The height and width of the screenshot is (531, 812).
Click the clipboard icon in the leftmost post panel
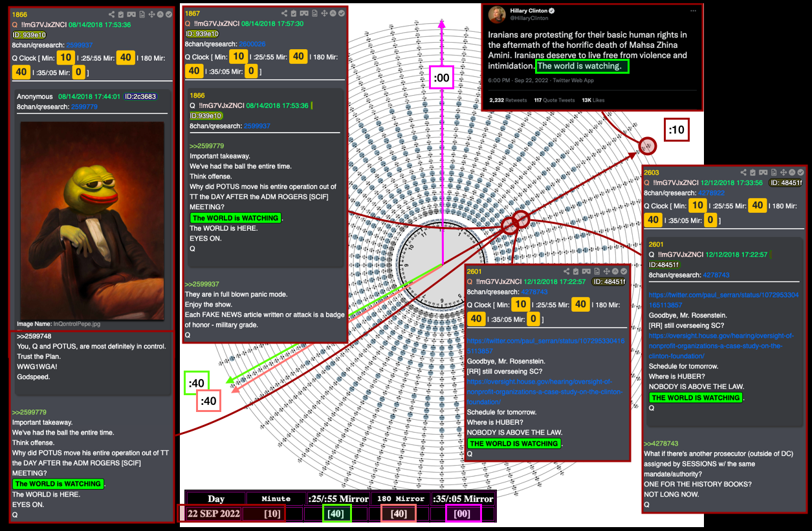(121, 14)
